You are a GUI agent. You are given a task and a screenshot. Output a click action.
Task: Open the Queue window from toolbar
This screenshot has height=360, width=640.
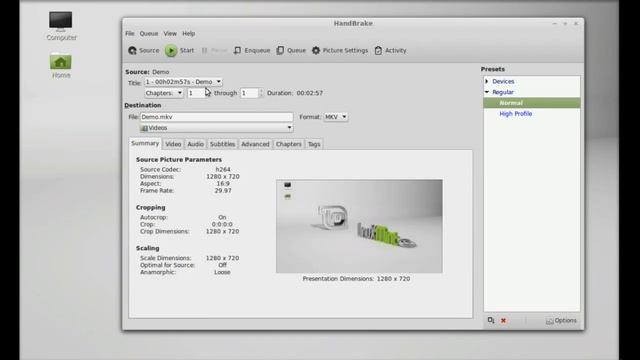(x=291, y=51)
